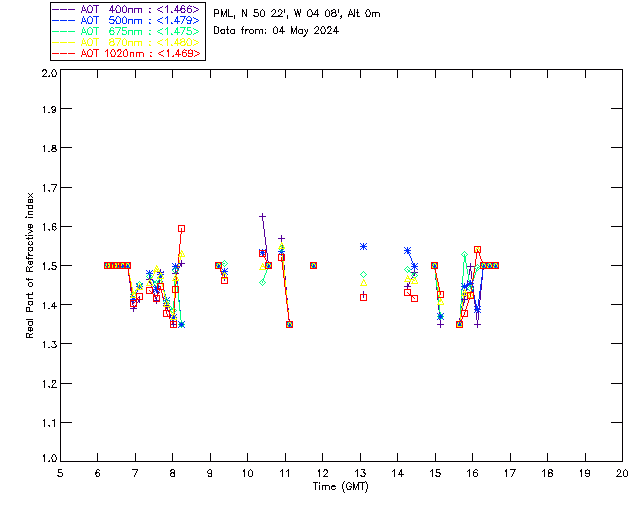Click the 'Data from: 04 May 2024' label
Viewport: 640px width, 512px height.
[x=276, y=31]
